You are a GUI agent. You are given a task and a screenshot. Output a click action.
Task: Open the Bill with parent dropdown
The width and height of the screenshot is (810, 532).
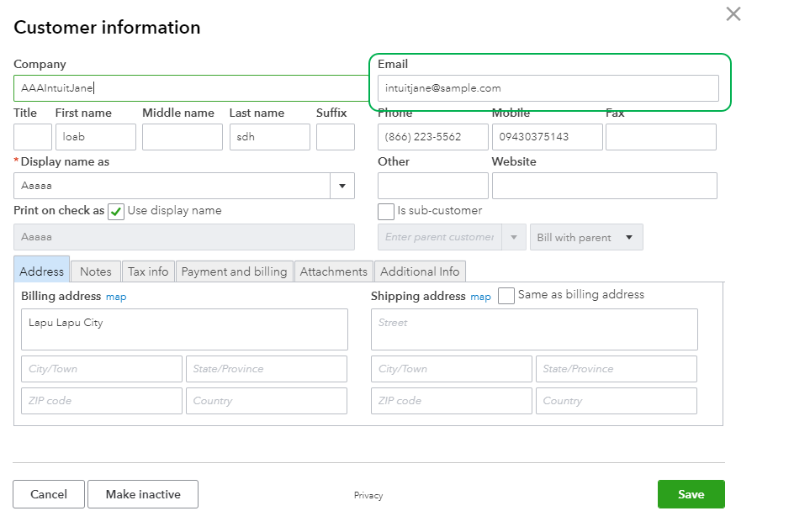586,237
